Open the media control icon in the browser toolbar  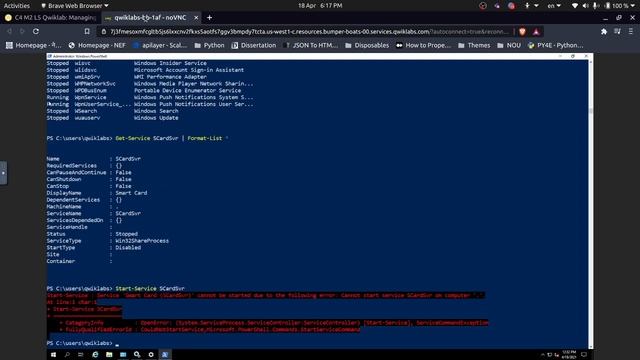coord(617,31)
